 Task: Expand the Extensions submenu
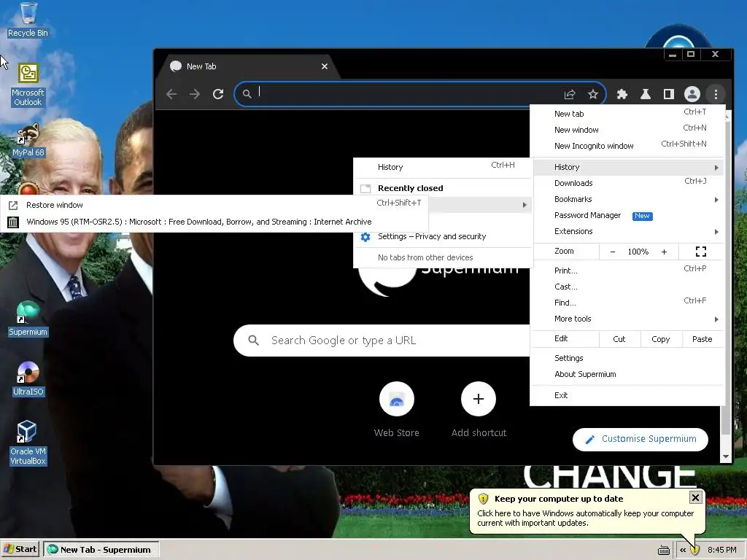pos(716,232)
